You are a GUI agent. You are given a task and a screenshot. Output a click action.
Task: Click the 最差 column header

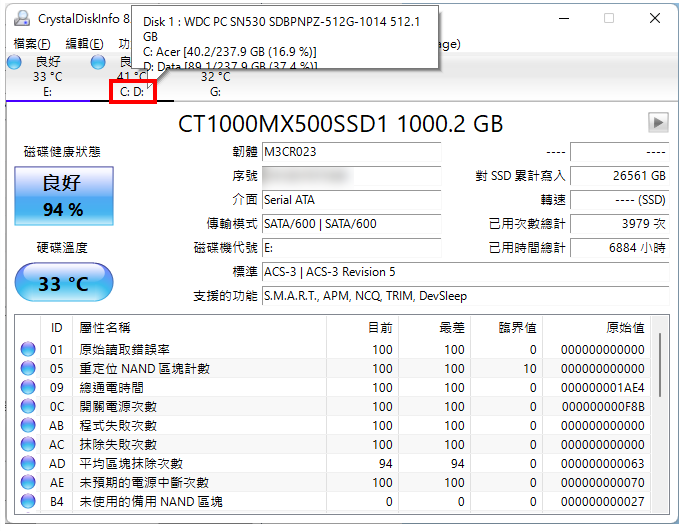coord(435,328)
